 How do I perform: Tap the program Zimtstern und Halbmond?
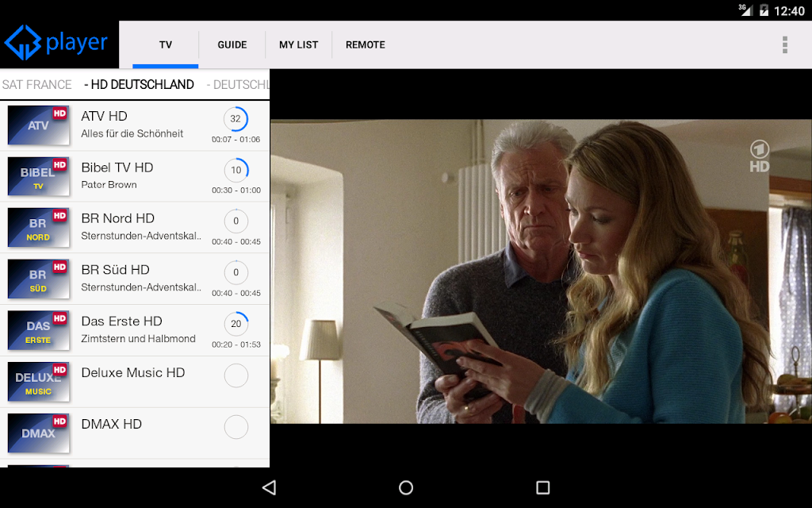138,338
